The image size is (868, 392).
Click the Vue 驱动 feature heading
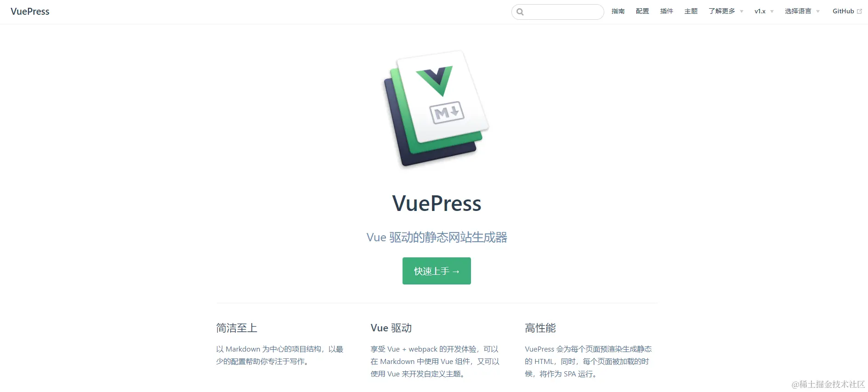pos(391,328)
